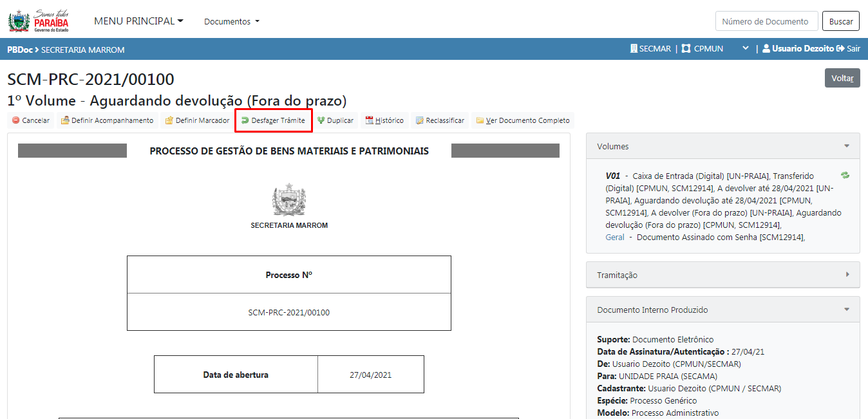Image resolution: width=868 pixels, height=419 pixels.
Task: Collapse the Volumes panel
Action: coord(847,146)
